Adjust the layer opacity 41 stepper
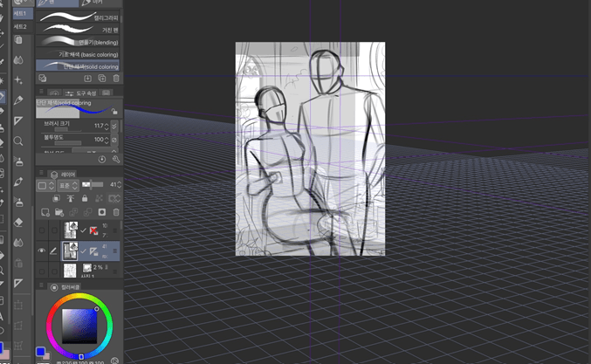 click(119, 185)
